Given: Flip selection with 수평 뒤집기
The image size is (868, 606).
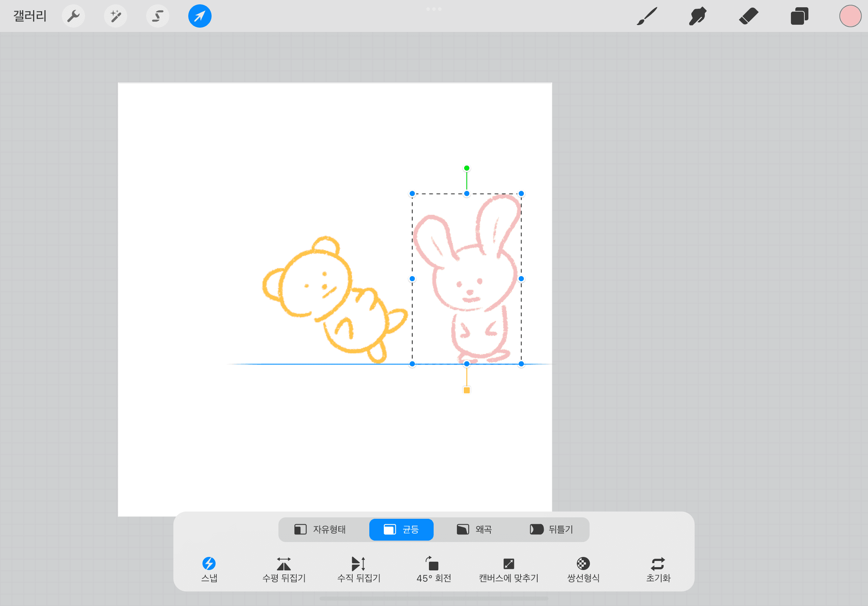Looking at the screenshot, I should pos(284,569).
